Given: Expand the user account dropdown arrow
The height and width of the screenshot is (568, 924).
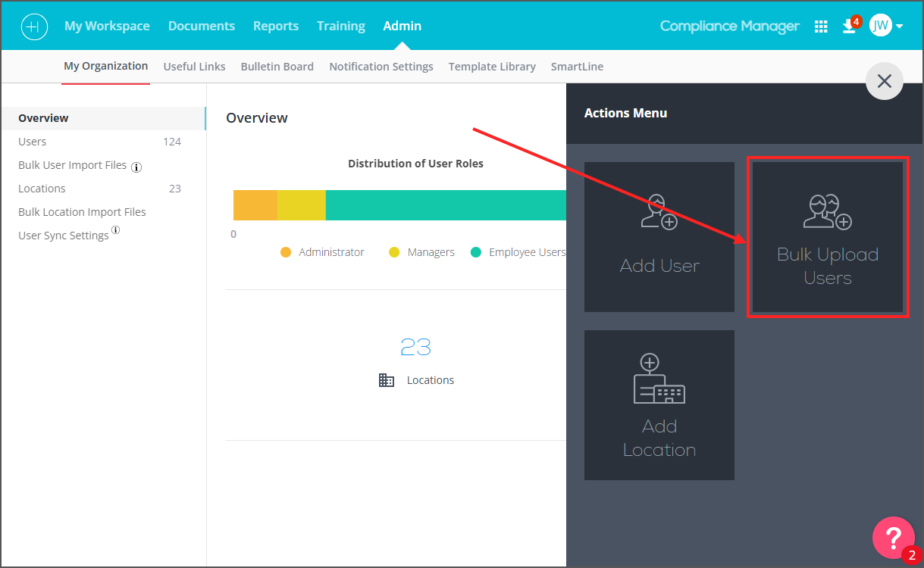Looking at the screenshot, I should pyautogui.click(x=899, y=27).
